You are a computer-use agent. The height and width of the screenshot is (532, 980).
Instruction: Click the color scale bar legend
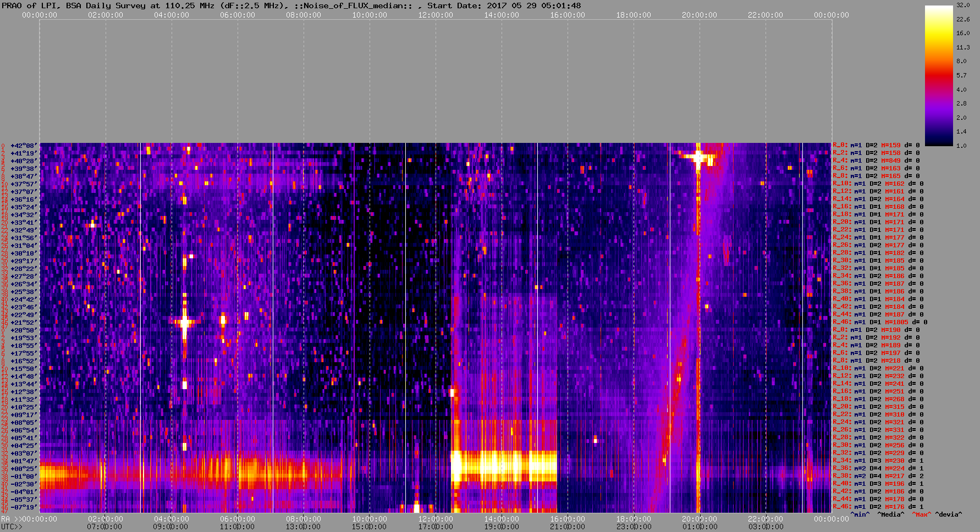pyautogui.click(x=939, y=75)
